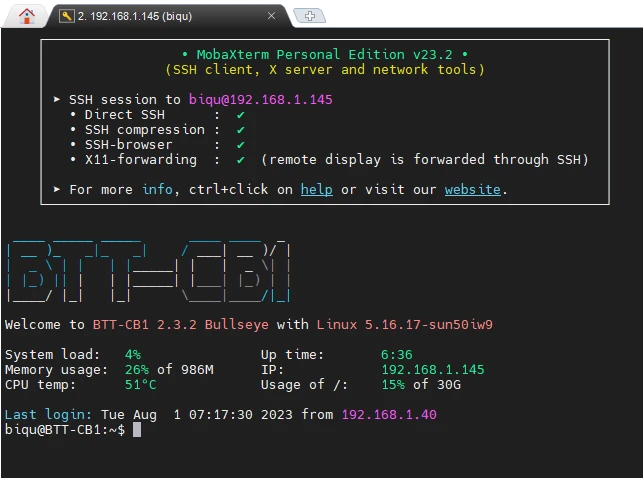Click the 'info' link in banner
Screen dimensions: 643x478
[x=157, y=189]
